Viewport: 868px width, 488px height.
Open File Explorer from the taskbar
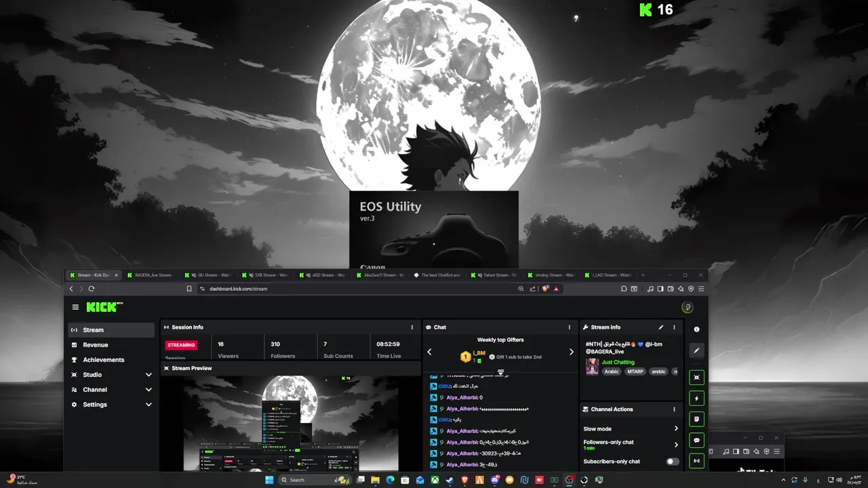[375, 480]
